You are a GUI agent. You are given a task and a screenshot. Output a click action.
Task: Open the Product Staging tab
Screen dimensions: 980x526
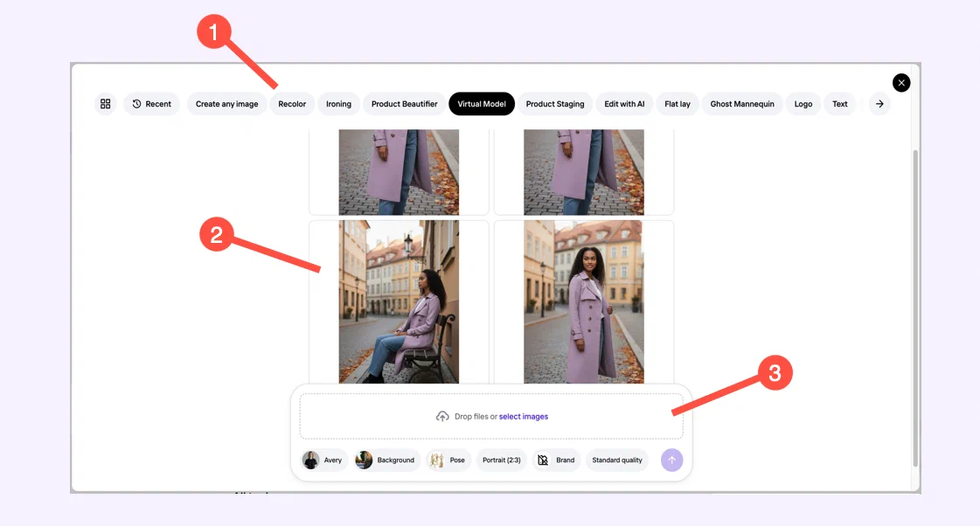[x=555, y=104]
